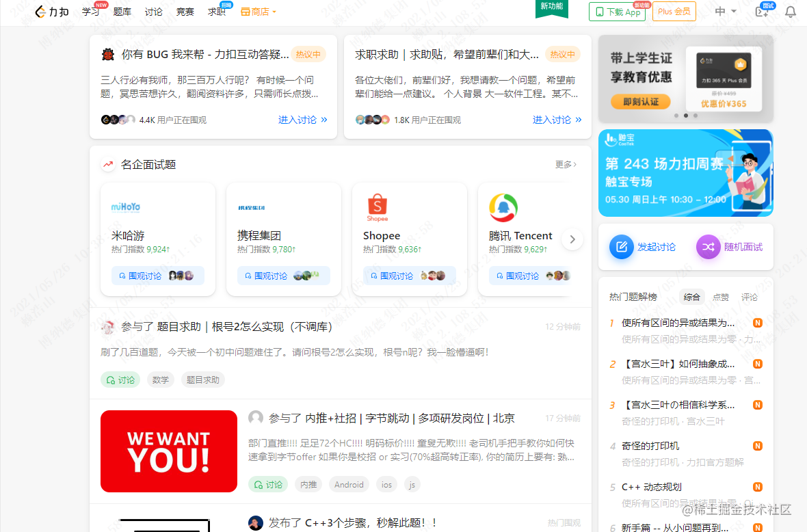This screenshot has height=532, width=807.
Task: Click the WE WANT YOU recruitment banner
Action: coord(168,451)
